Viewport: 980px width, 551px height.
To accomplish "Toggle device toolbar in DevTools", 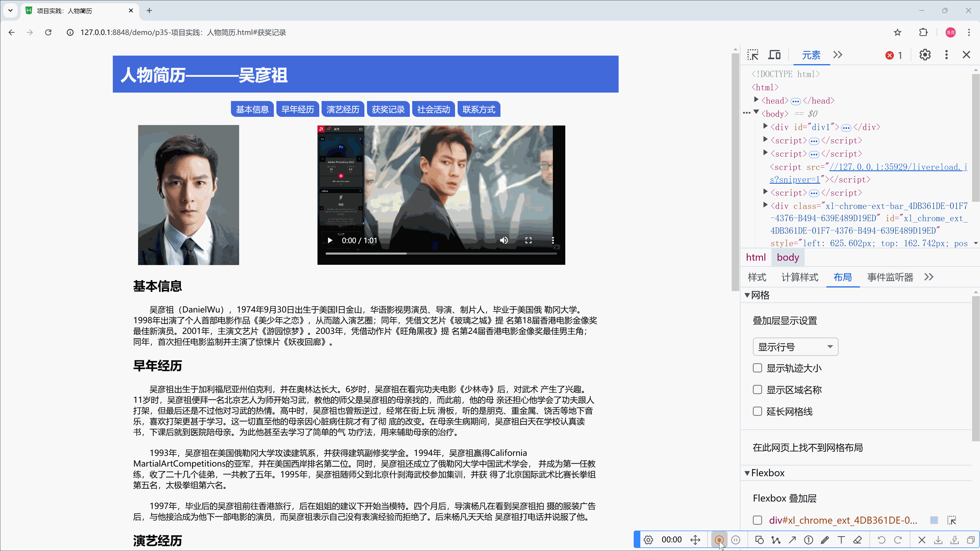I will coord(774,55).
